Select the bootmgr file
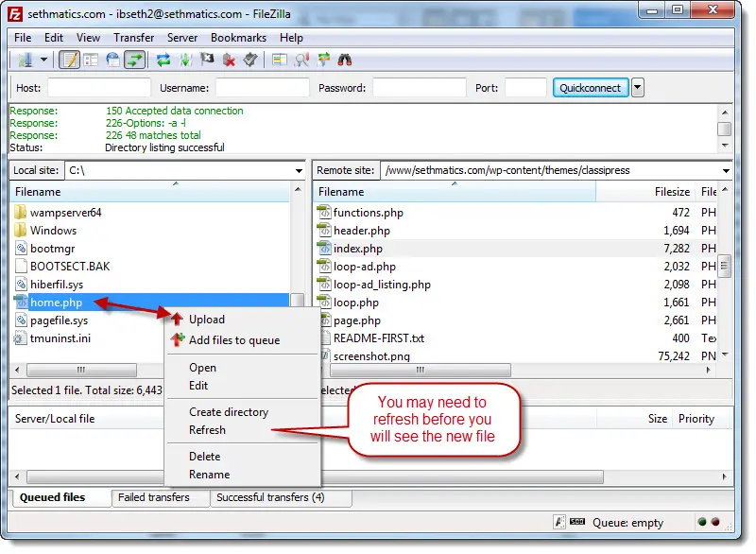 coord(53,249)
